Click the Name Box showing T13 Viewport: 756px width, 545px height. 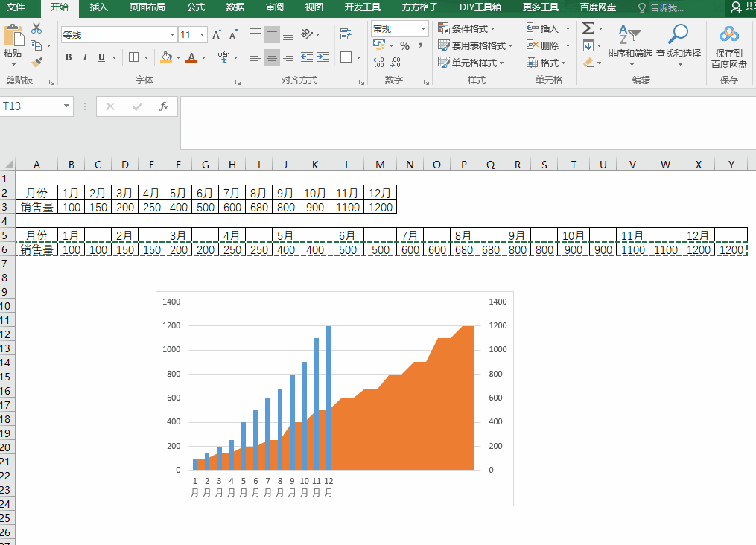pos(31,106)
